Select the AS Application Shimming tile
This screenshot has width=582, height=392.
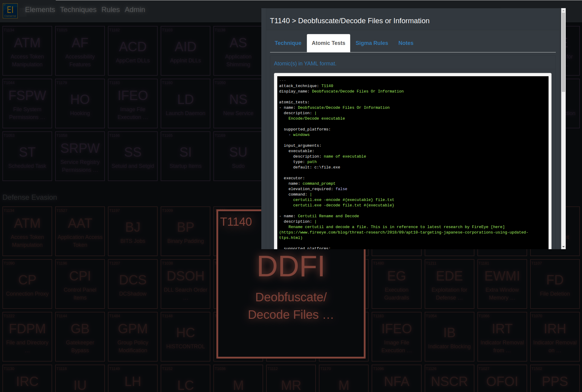(x=238, y=51)
